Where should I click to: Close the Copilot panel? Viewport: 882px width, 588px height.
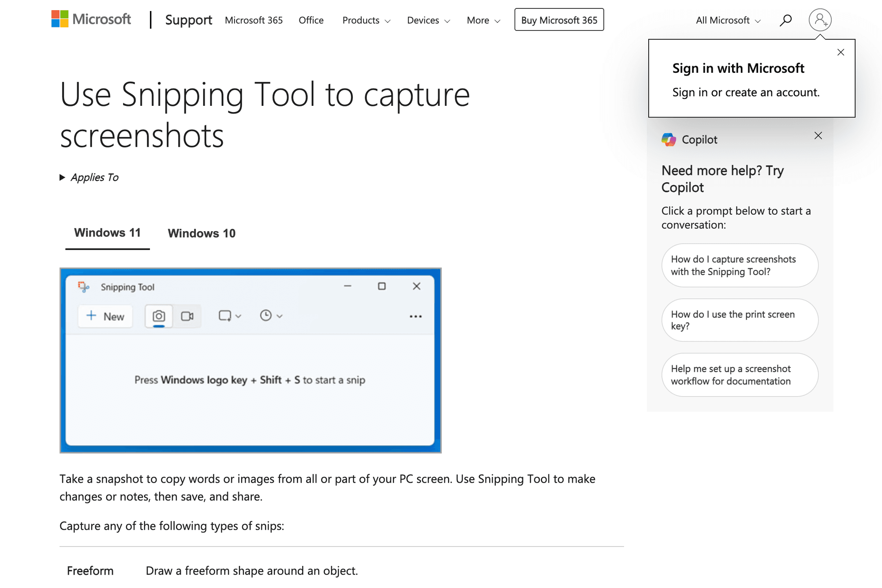pyautogui.click(x=818, y=135)
